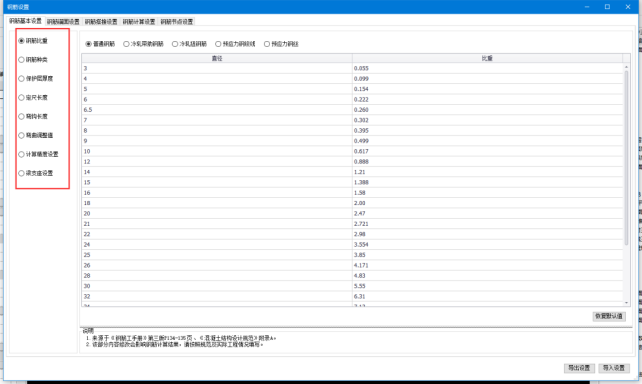Select the weight cell 0.499

click(487, 141)
